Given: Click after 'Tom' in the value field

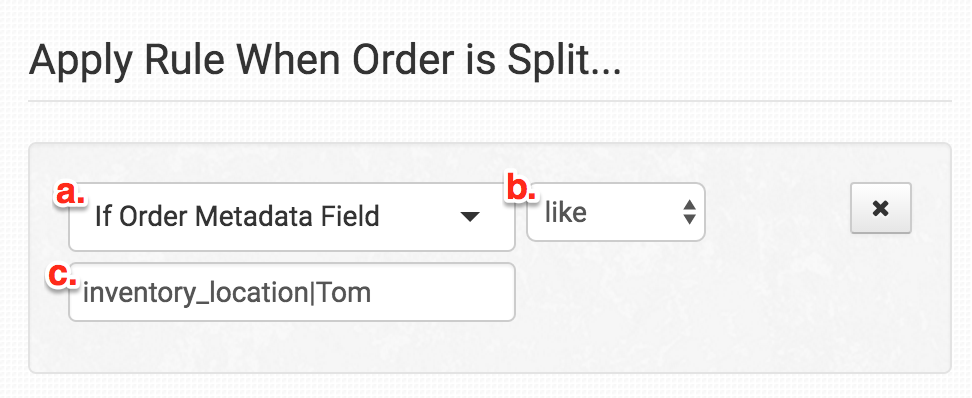Looking at the screenshot, I should click(373, 292).
